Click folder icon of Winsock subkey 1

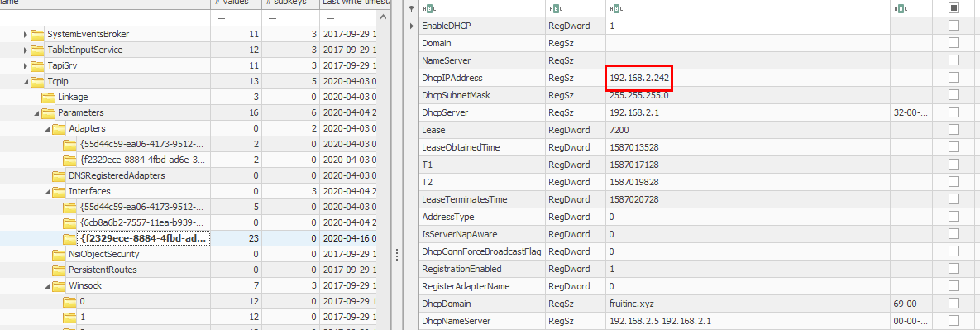pyautogui.click(x=70, y=318)
